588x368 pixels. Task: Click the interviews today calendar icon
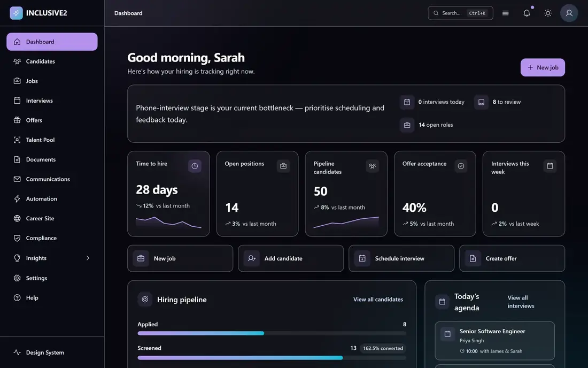(x=407, y=102)
